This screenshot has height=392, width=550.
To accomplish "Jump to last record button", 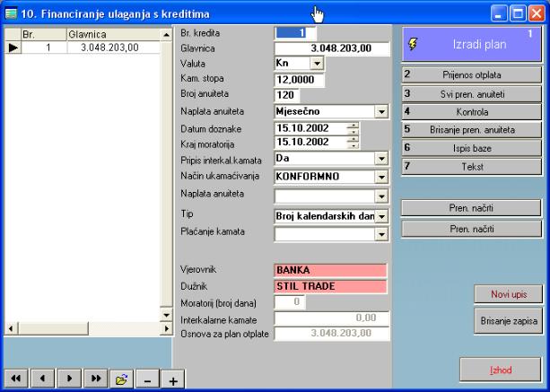I will [x=96, y=379].
